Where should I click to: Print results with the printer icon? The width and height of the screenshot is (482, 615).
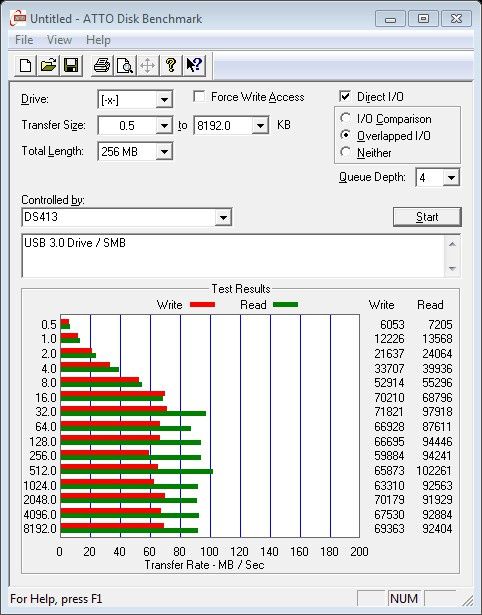102,65
